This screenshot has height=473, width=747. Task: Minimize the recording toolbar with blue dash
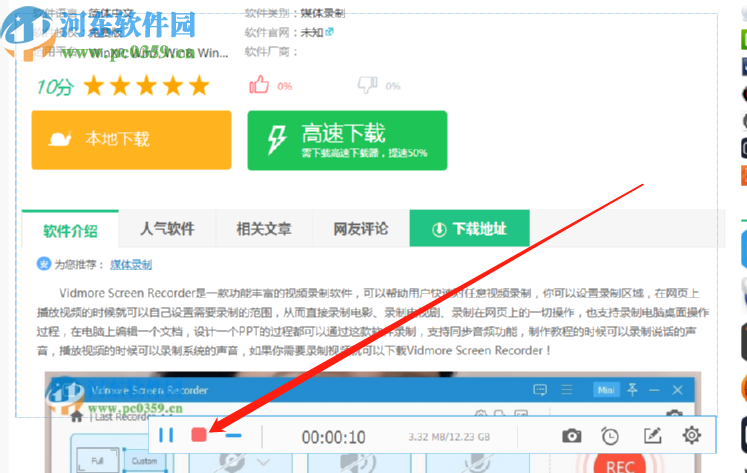pyautogui.click(x=233, y=435)
